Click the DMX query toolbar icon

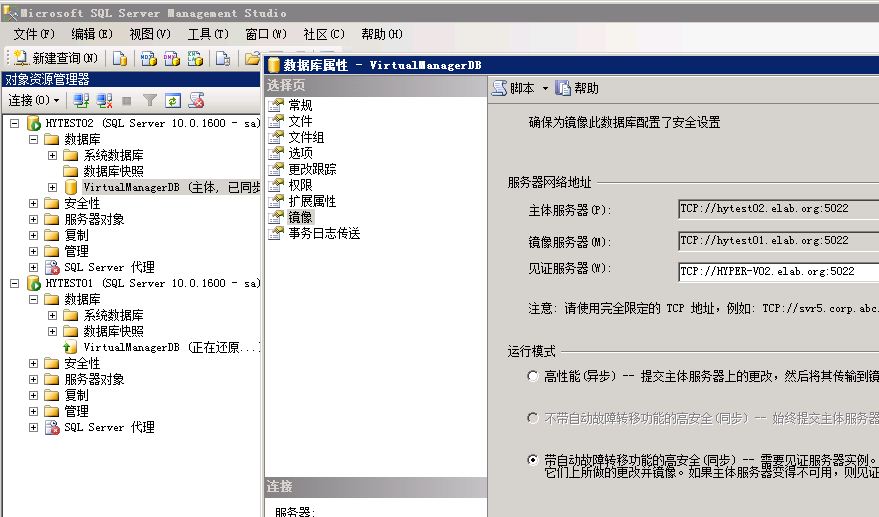click(172, 58)
